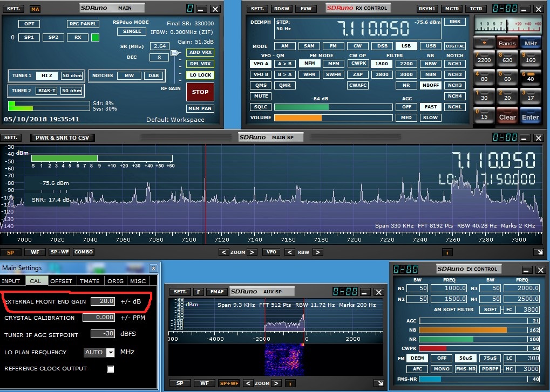This screenshot has height=392, width=550.
Task: Select the NBOFF noise blanker option
Action: [x=430, y=85]
